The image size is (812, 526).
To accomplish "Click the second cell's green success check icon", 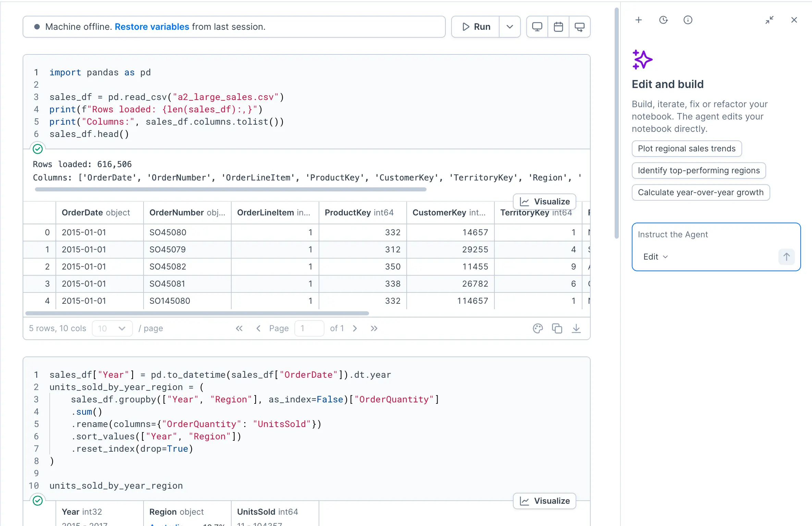I will (x=38, y=501).
